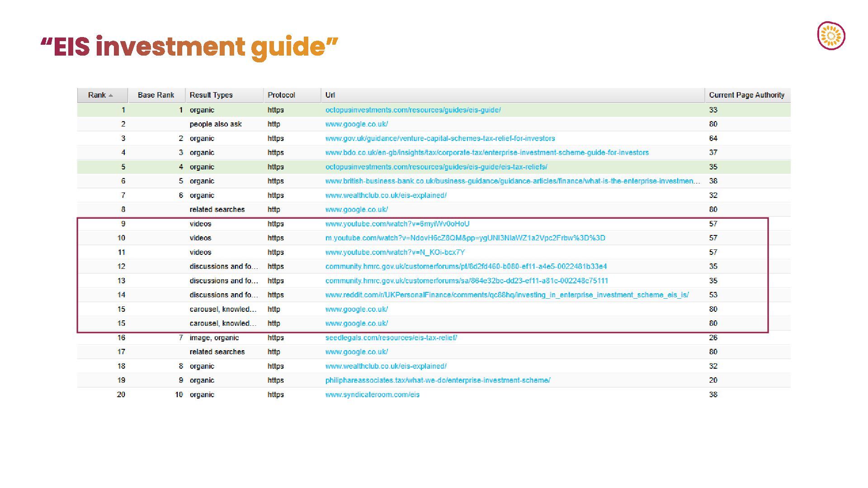This screenshot has height=488, width=868.
Task: Open the reddit UKPersonalFinance link
Action: tap(507, 295)
